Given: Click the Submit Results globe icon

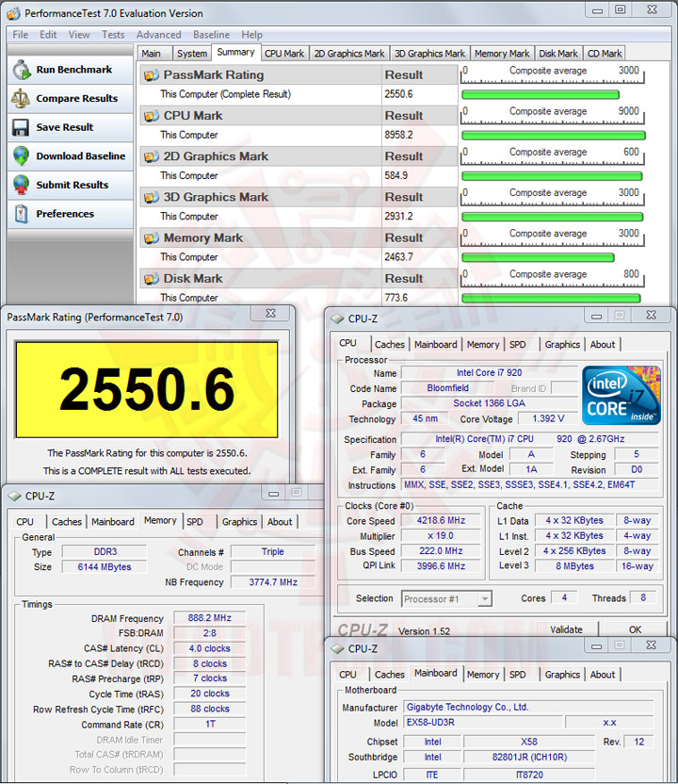Looking at the screenshot, I should (x=21, y=185).
